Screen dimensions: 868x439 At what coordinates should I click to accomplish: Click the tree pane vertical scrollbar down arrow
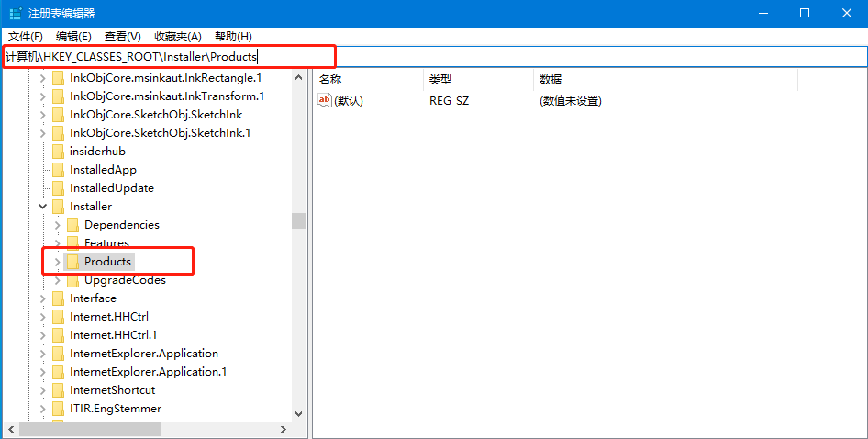[x=298, y=414]
